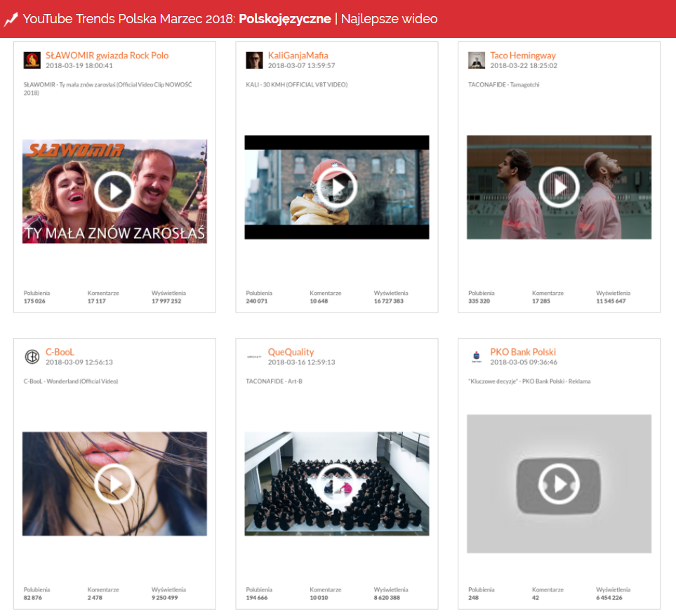Viewport: 676px width, 616px height.
Task: Open the C-BooL channel name link
Action: pyautogui.click(x=60, y=352)
